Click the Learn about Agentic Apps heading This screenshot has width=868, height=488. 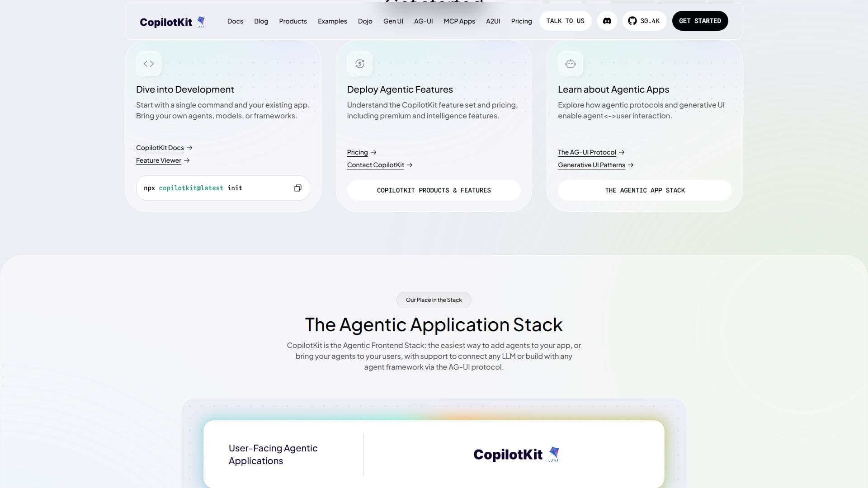(613, 89)
